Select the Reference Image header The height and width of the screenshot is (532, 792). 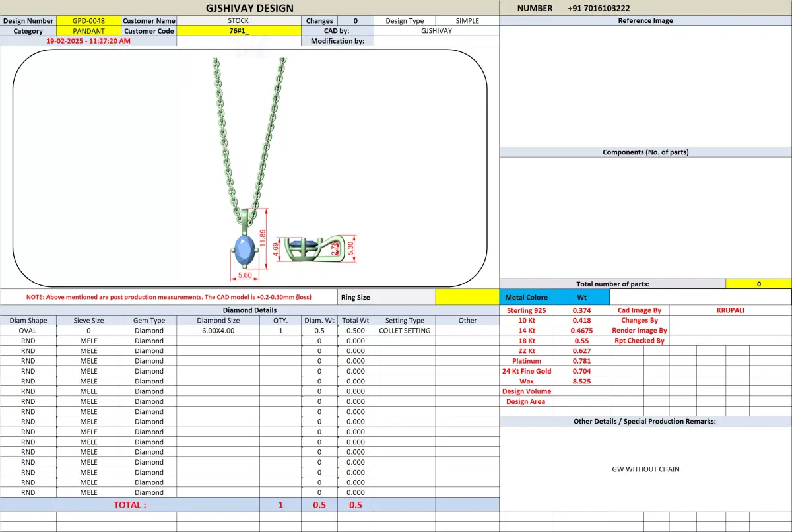click(645, 20)
